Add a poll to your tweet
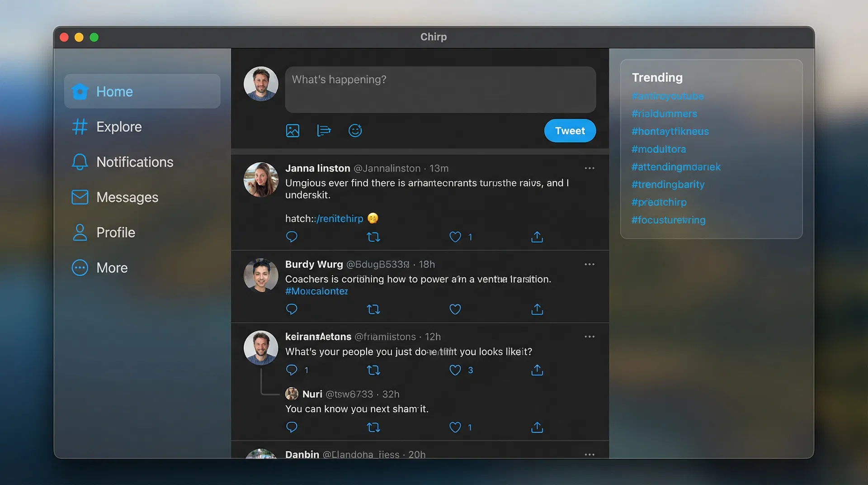Screen dimensions: 868x485 324,131
